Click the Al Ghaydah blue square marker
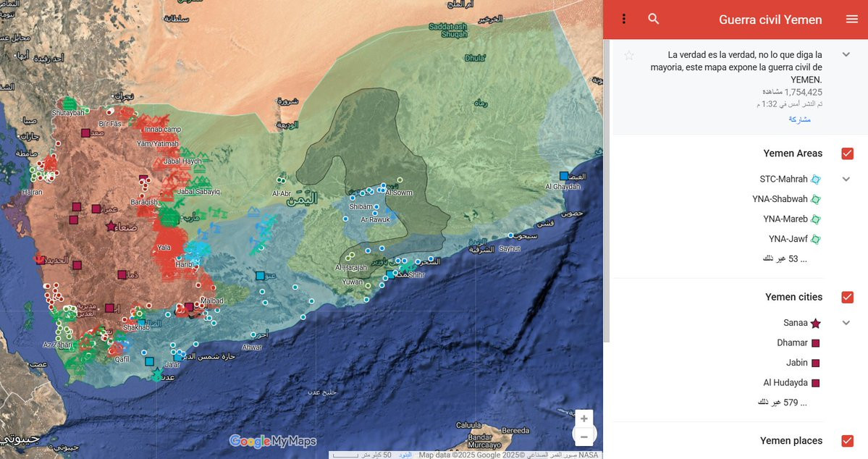This screenshot has width=868, height=459. pos(563,176)
